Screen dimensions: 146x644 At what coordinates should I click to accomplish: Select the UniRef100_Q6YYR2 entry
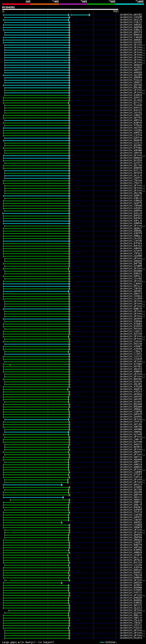coord(131,118)
